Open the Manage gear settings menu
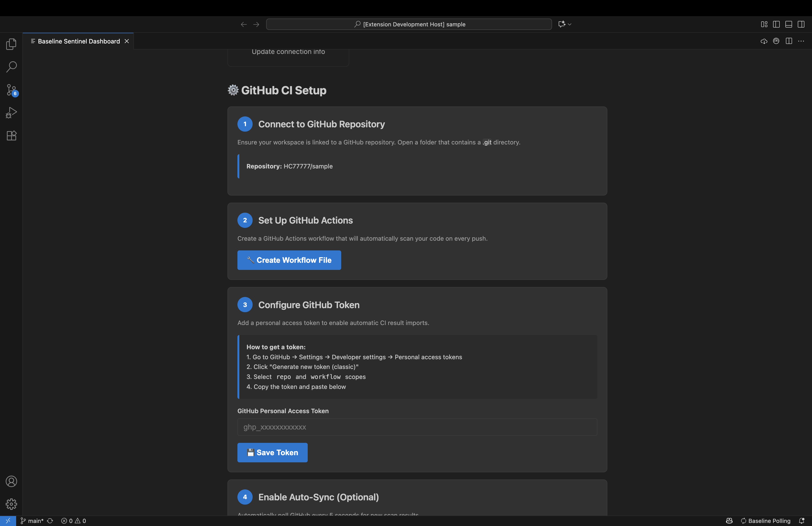This screenshot has height=526, width=812. 11,504
